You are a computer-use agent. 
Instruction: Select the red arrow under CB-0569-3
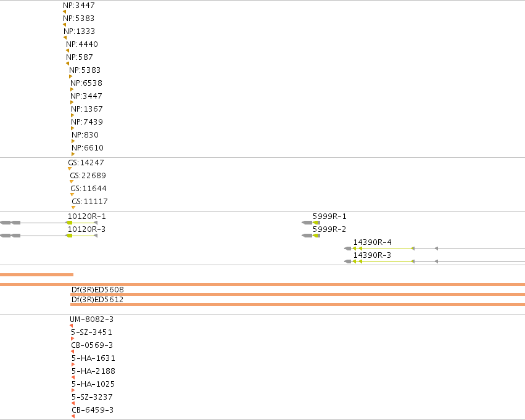[x=73, y=352]
